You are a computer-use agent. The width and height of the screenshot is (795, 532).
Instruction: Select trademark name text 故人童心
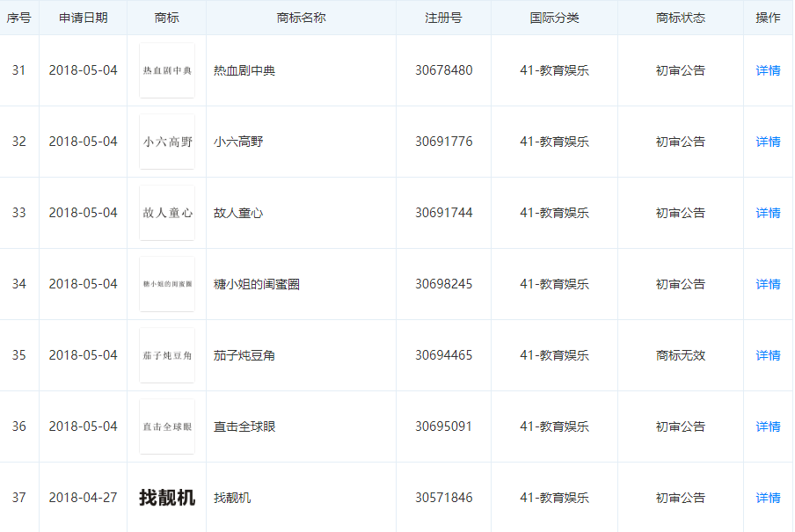tap(238, 213)
